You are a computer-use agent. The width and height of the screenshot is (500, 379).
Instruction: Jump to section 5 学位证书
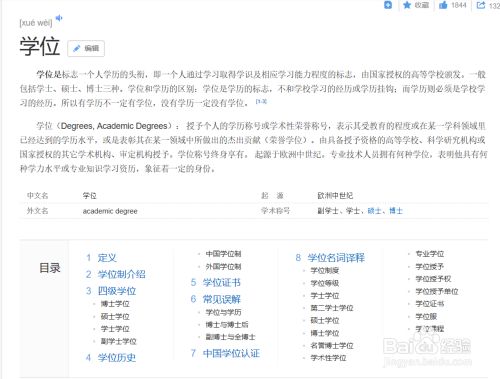(x=222, y=282)
